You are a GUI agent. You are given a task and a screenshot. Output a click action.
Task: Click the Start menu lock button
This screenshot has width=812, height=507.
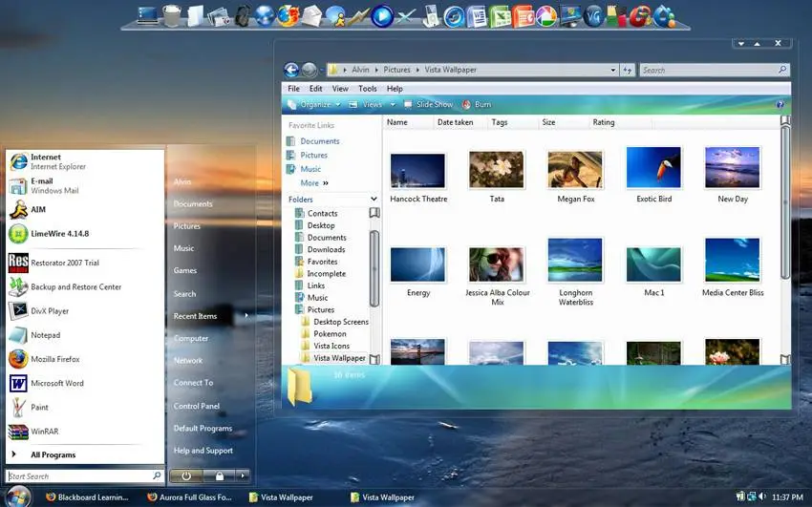(x=220, y=475)
